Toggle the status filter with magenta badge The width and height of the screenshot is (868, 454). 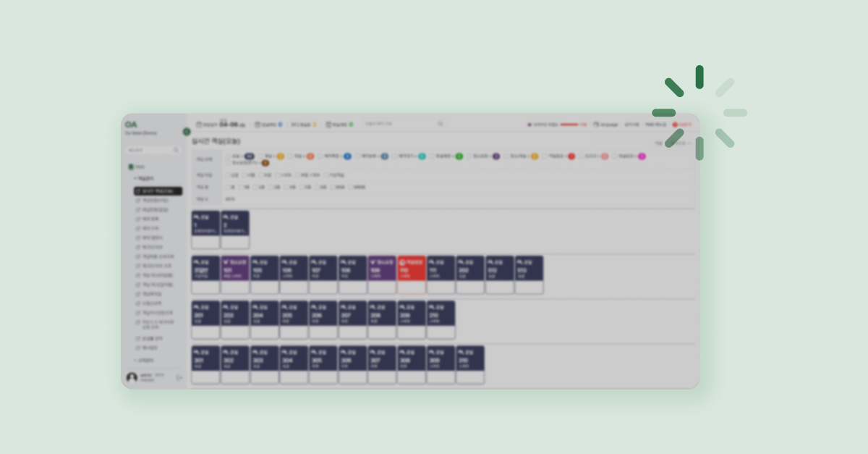point(630,156)
